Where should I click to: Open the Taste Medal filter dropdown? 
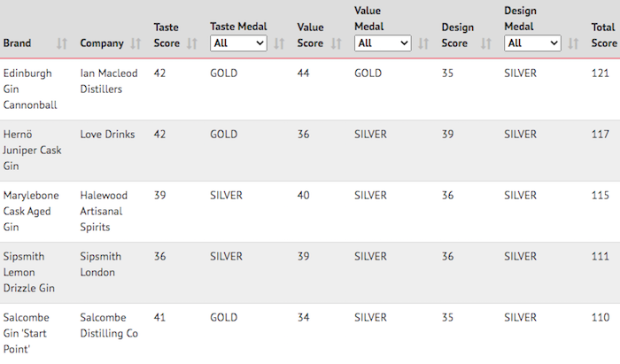(238, 43)
